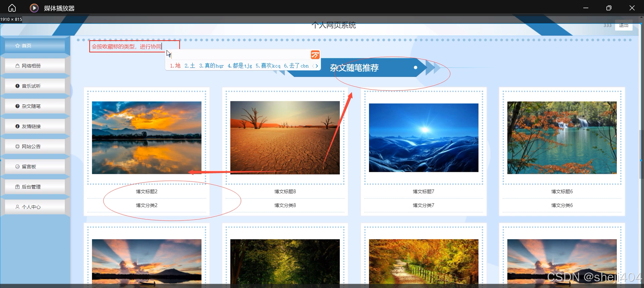This screenshot has height=288, width=644.
Task: Open the sunset lake thumbnail for 博文标题2
Action: point(147,138)
